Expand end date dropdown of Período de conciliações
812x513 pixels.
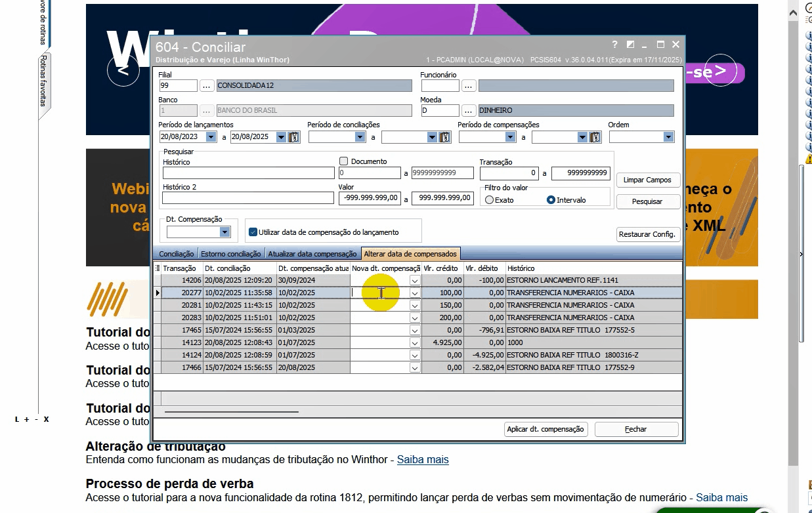click(432, 137)
